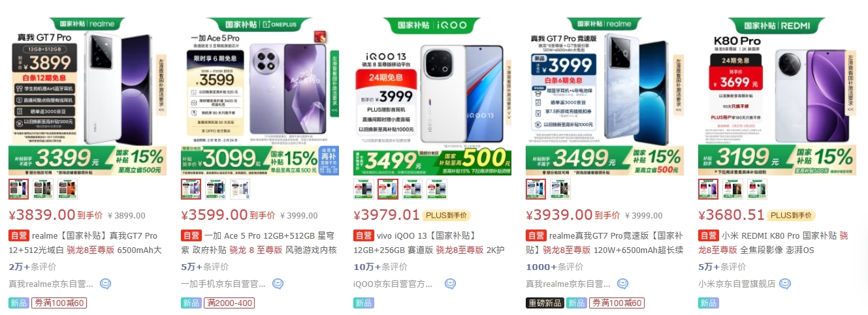Click 新品 tag under REDMI K80 Pro
The width and height of the screenshot is (868, 315).
708,303
